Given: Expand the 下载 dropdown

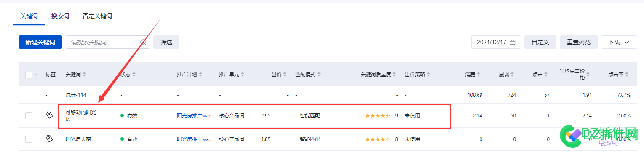Looking at the screenshot, I should coord(619,42).
